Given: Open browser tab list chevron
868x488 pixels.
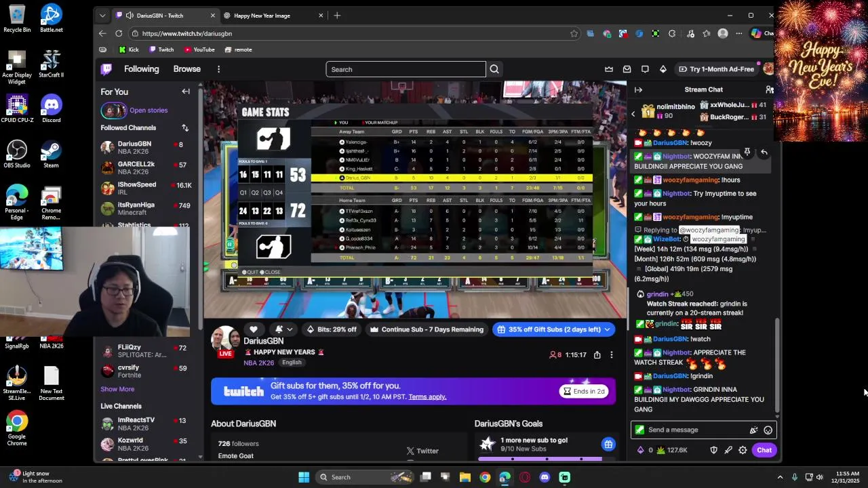Looking at the screenshot, I should 102,16.
